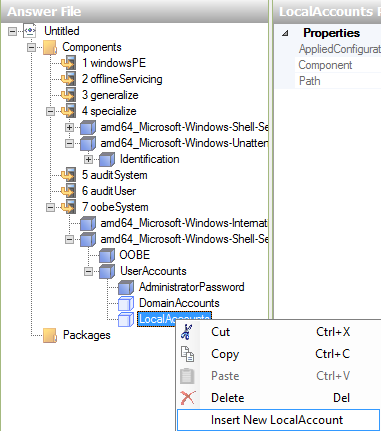381x431 pixels.
Task: Collapse the 7 oobeSystem pass
Action: (x=50, y=207)
